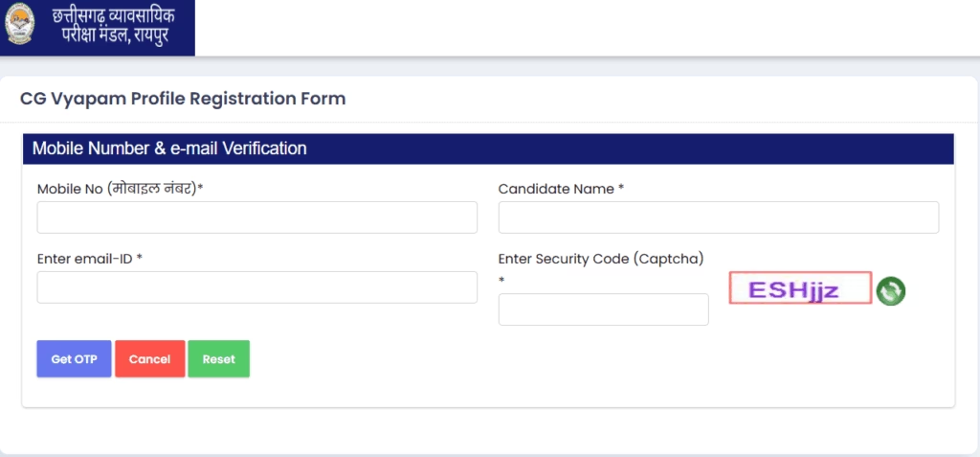This screenshot has width=980, height=457.
Task: Click the required asterisk below Security Code label
Action: pyautogui.click(x=501, y=281)
